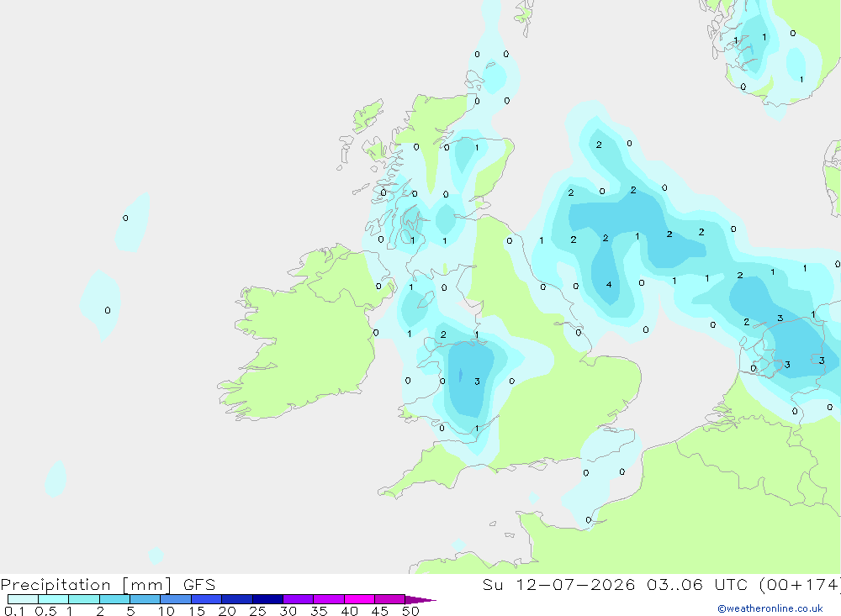The height and width of the screenshot is (616, 841).
Task: Click the '4' precipitation value over North Sea
Action: (x=609, y=285)
